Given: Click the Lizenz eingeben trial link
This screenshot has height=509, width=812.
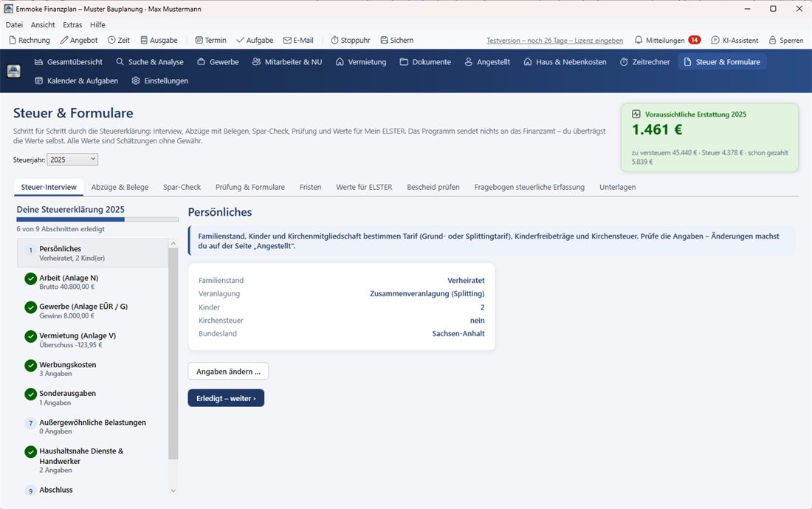Looking at the screenshot, I should (554, 41).
